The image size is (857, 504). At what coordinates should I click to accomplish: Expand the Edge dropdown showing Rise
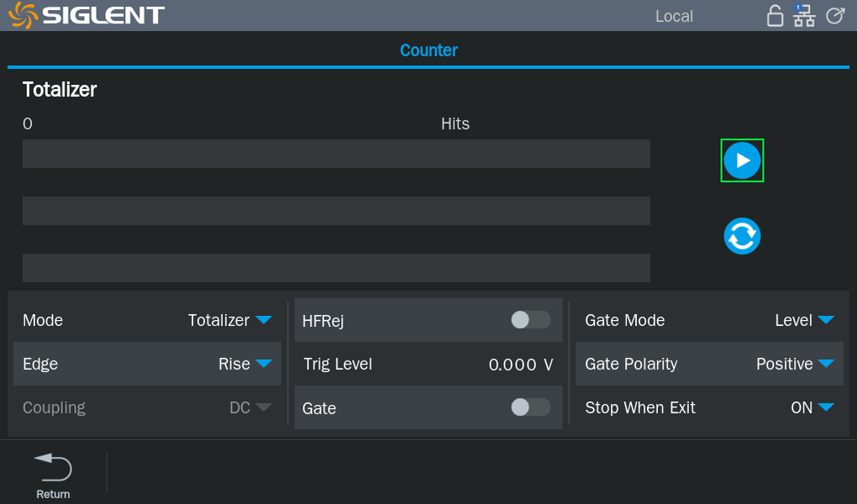(244, 364)
